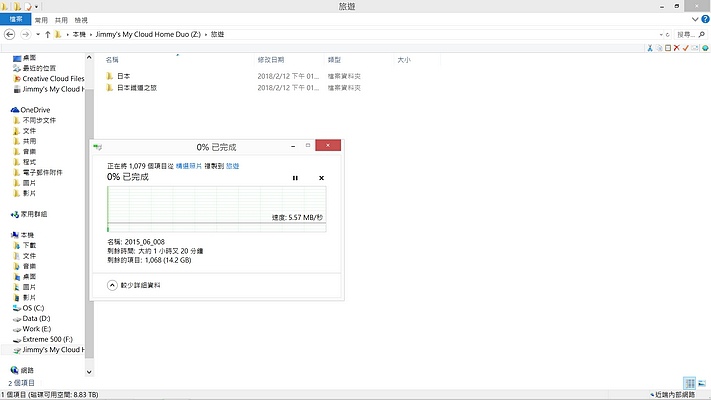Select 最近的位置 in favorites
The image size is (711, 400).
34,68
